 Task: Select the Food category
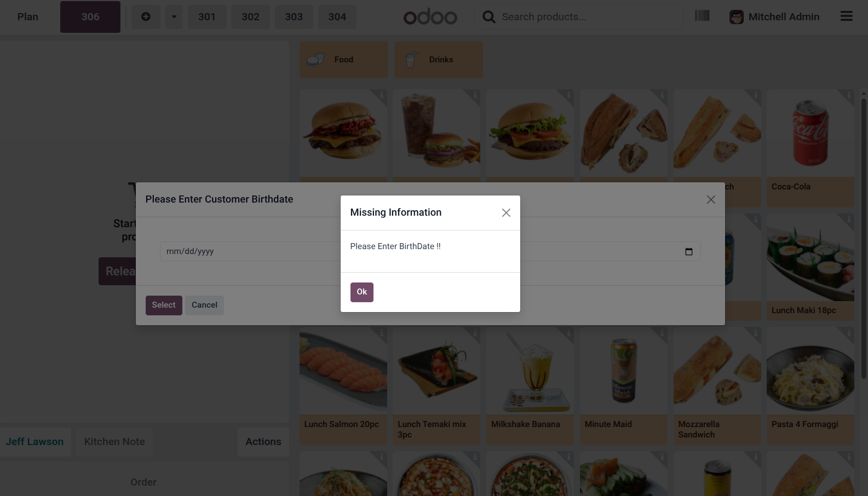344,60
